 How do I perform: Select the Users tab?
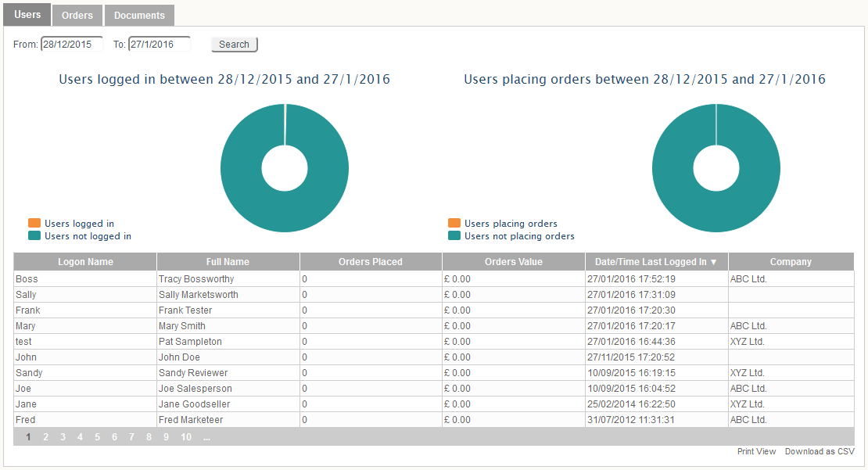27,14
